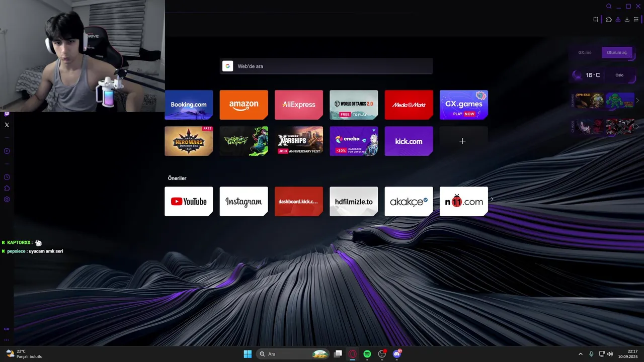Open the World of Warships tile
This screenshot has height=362, width=644.
tap(299, 141)
